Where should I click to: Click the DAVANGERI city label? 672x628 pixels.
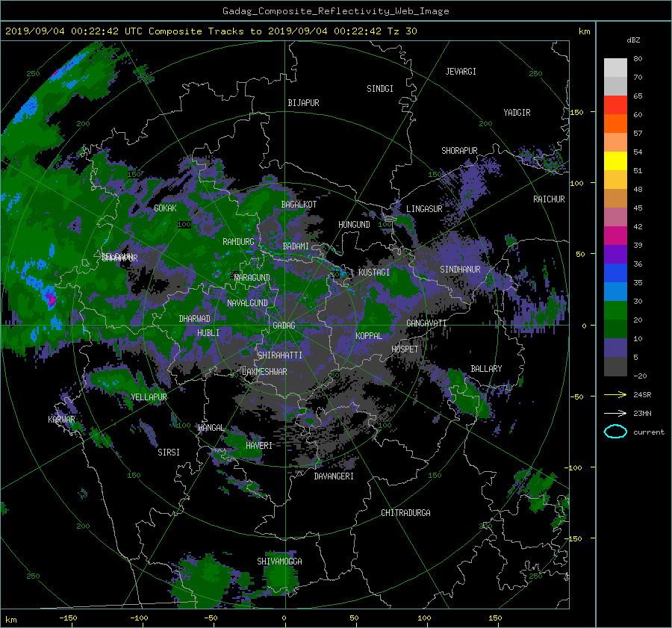click(x=334, y=476)
